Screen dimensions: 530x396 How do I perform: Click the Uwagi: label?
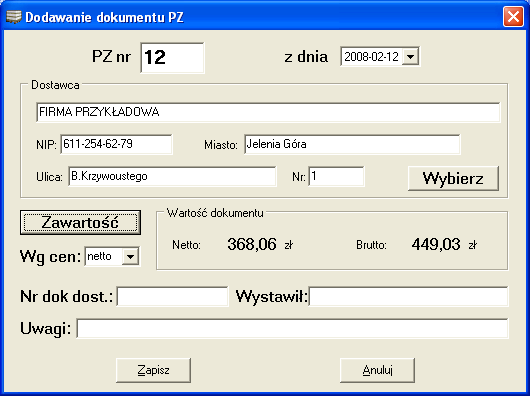click(46, 328)
